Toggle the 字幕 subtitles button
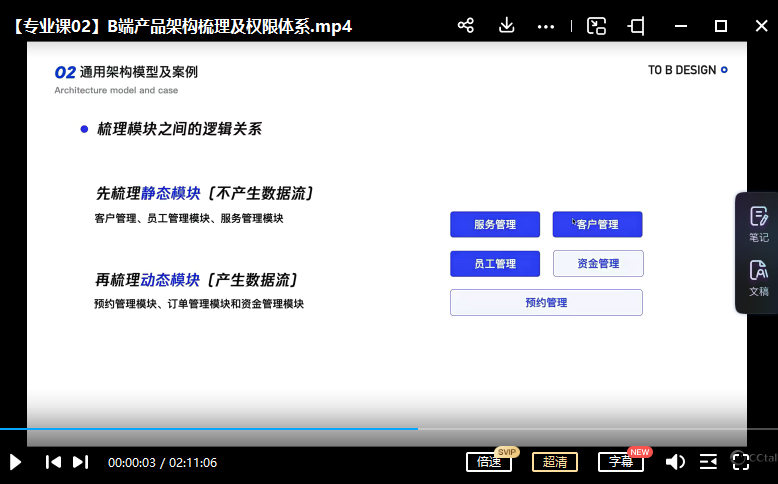Viewport: 778px width, 484px height. pos(621,462)
